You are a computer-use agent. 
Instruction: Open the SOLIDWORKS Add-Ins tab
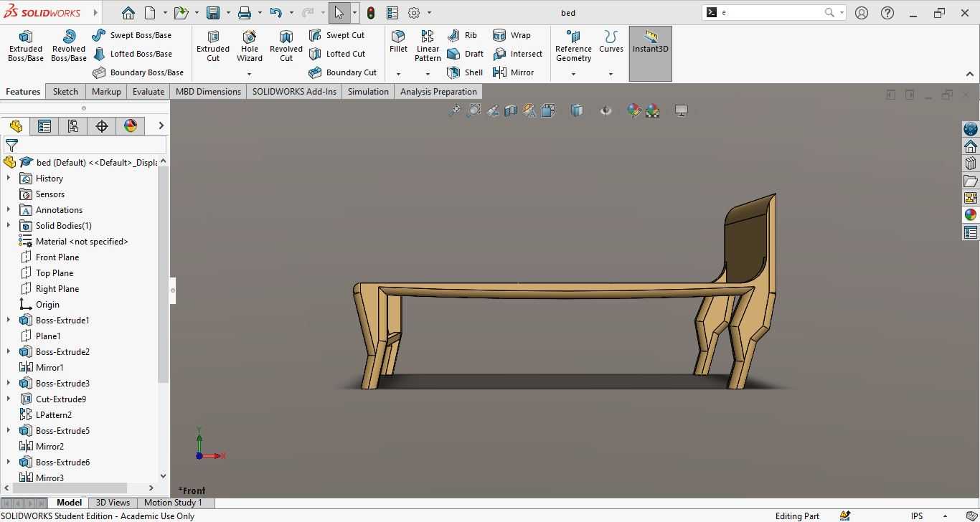pyautogui.click(x=294, y=92)
